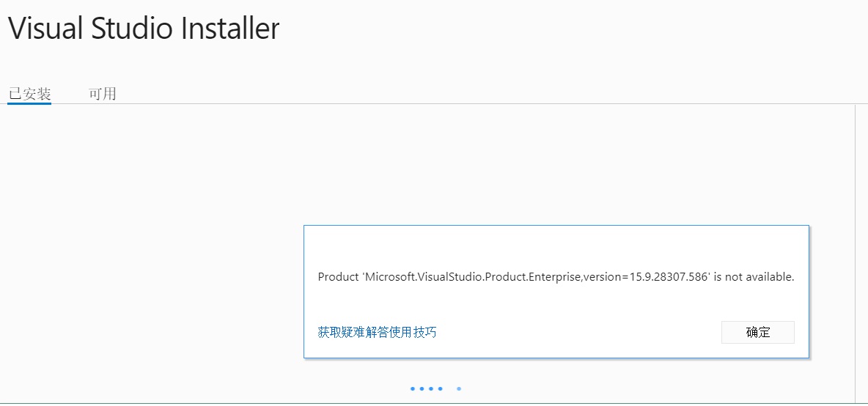Open the 获取疑难解答使用技巧 link

pos(377,332)
